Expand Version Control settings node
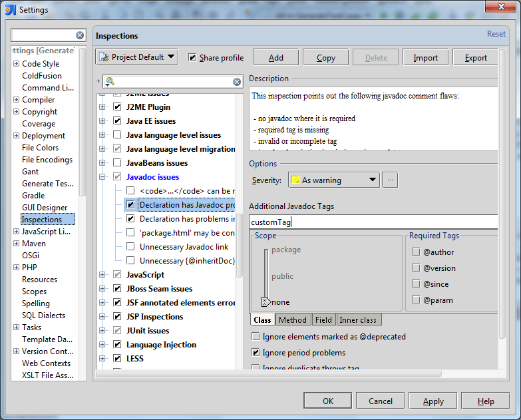Image resolution: width=521 pixels, height=420 pixels. coord(16,351)
